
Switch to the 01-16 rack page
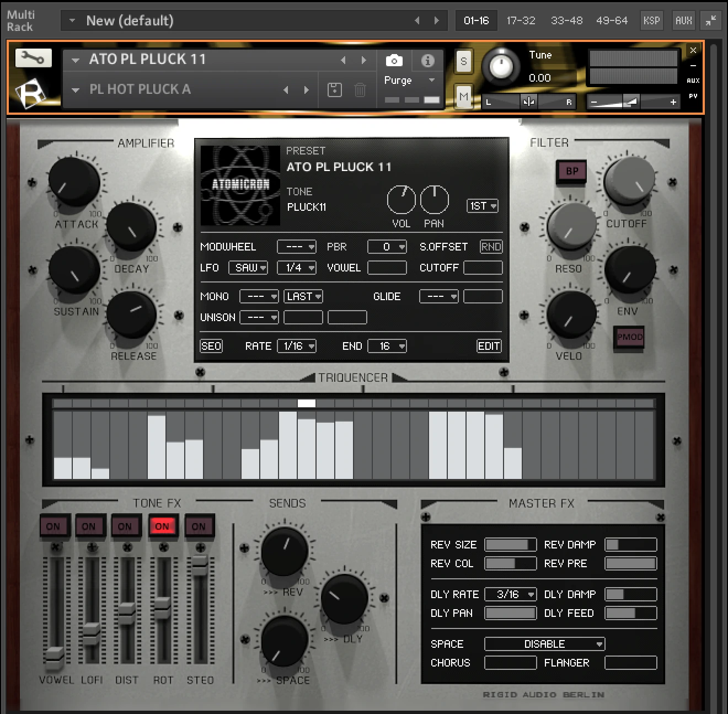coord(477,20)
